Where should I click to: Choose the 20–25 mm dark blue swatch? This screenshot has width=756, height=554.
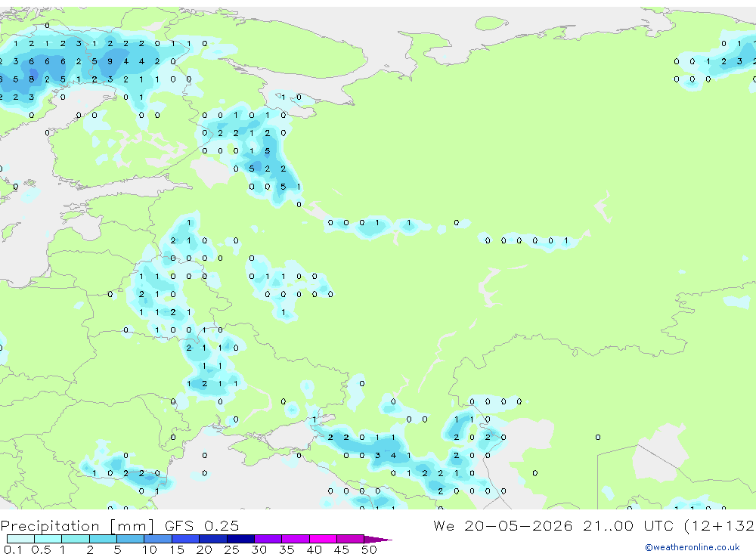pyautogui.click(x=212, y=539)
